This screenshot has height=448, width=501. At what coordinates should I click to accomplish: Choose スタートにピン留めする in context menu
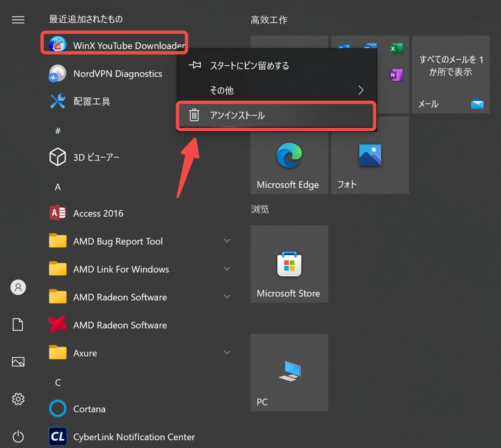276,66
